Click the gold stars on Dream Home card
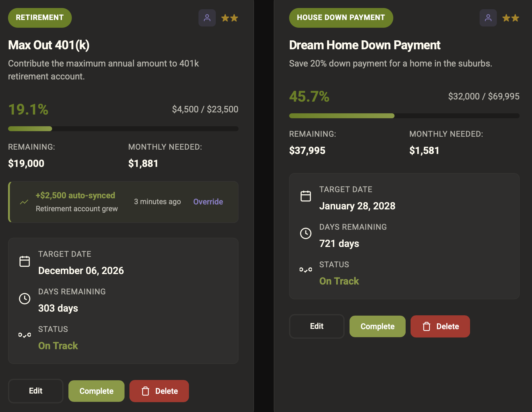 [x=511, y=18]
